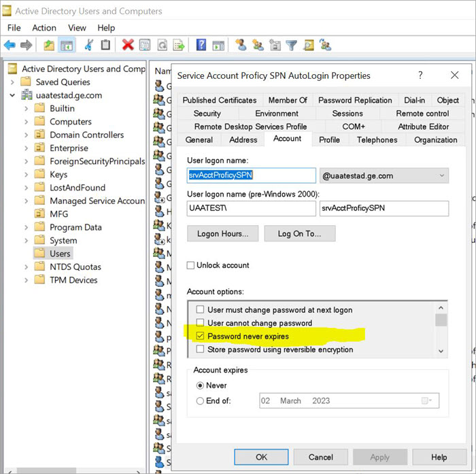Expand the Builtin tree node

point(26,108)
